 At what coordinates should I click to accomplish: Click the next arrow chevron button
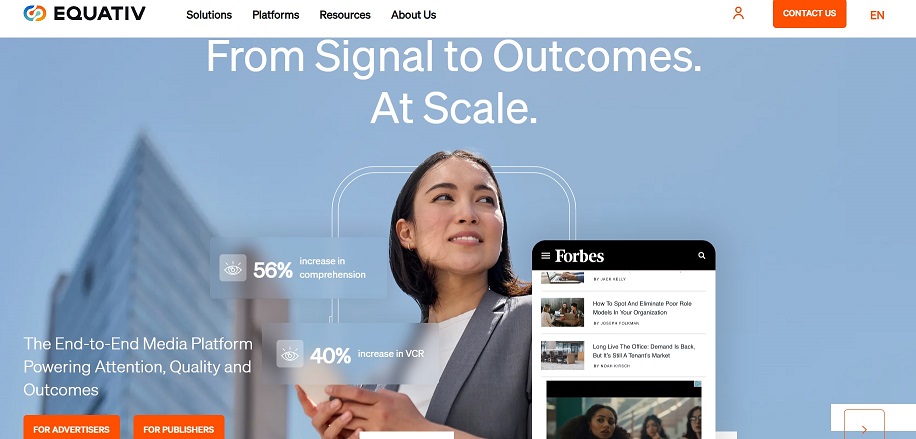[864, 426]
